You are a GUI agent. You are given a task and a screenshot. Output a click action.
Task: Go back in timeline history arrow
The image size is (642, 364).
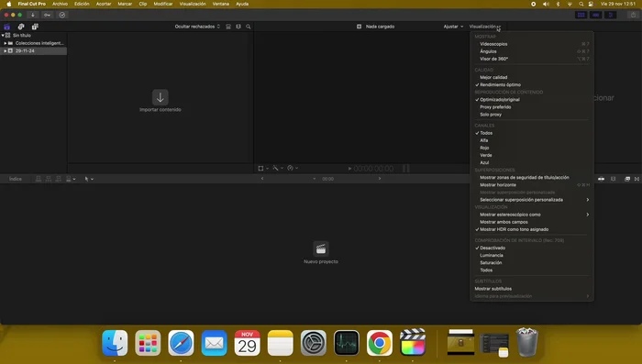point(262,179)
